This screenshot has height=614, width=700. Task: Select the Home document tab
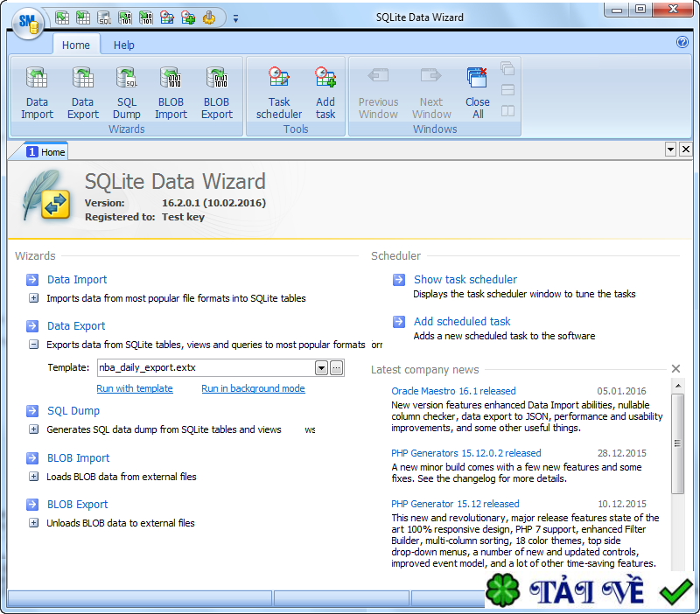(43, 150)
